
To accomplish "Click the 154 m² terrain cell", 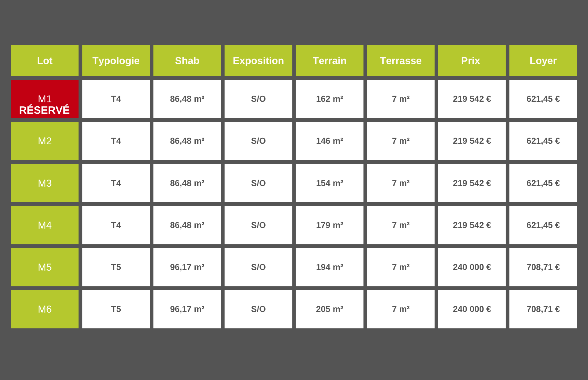I will pos(330,183).
